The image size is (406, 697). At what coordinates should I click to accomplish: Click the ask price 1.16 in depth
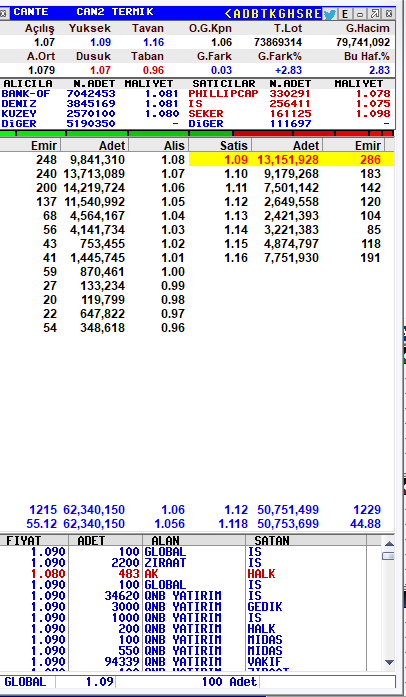tap(236, 258)
